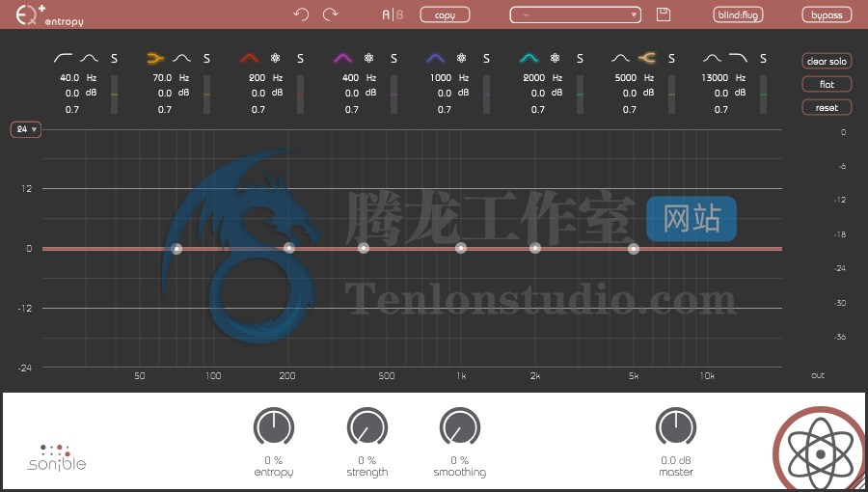
Task: Click the 0.0 dB gain under 70.0 Hz
Action: (x=165, y=94)
